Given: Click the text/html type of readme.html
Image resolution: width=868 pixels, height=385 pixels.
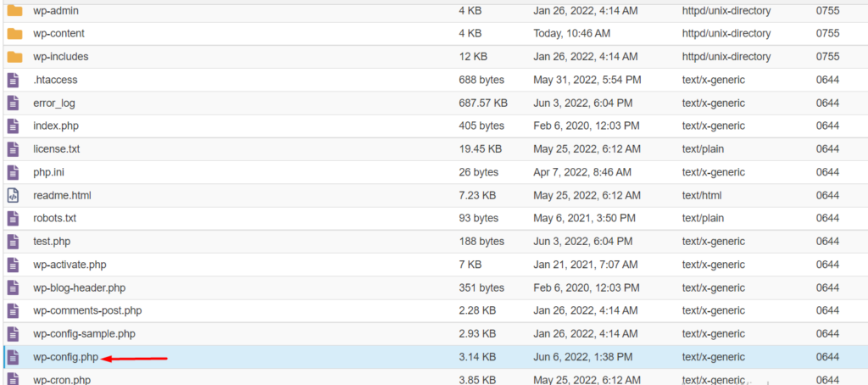Looking at the screenshot, I should point(702,195).
